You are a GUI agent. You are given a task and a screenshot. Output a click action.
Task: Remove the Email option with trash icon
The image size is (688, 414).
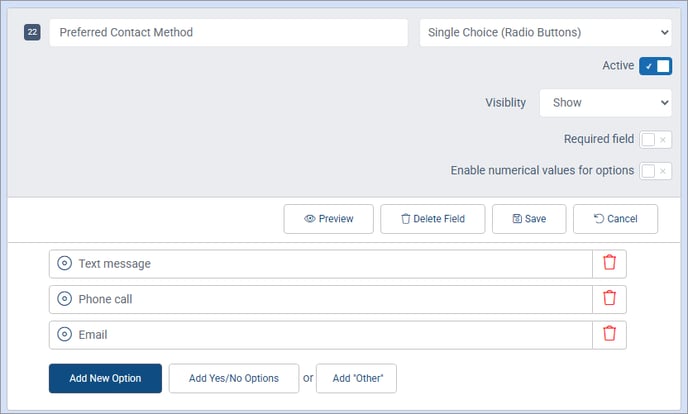pos(609,334)
